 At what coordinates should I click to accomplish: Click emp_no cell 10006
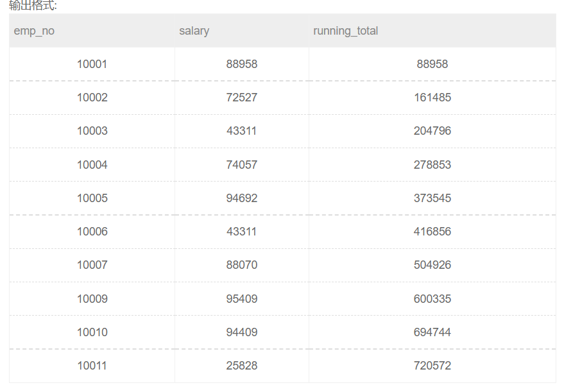pos(92,232)
